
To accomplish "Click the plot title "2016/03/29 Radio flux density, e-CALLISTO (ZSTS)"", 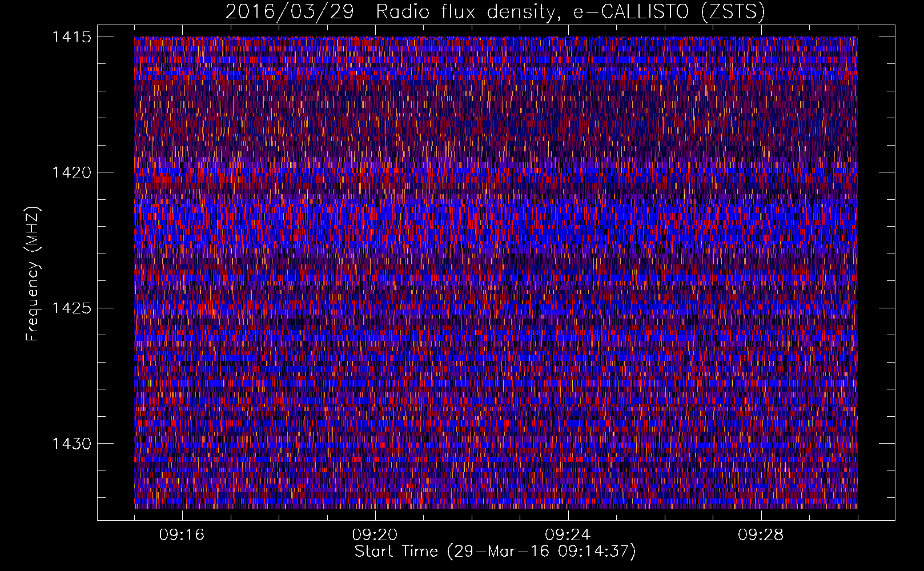I will click(x=495, y=11).
